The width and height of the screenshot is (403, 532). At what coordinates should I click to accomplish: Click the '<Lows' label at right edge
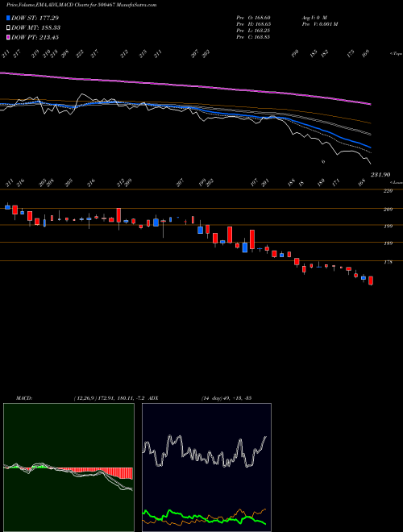(x=396, y=182)
